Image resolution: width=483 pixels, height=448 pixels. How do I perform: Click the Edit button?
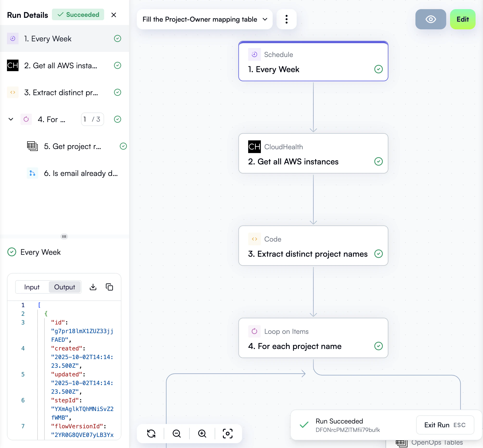point(462,19)
